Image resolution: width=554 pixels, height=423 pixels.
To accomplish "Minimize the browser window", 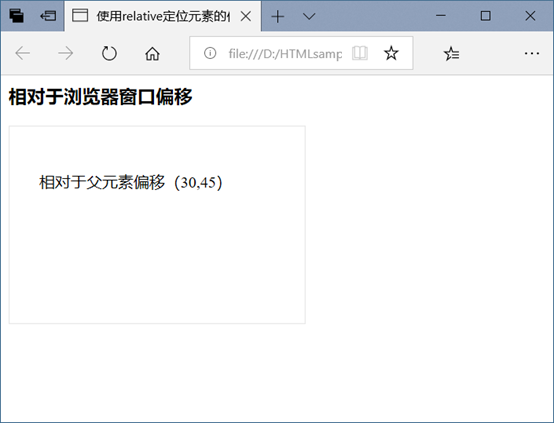I will [441, 16].
